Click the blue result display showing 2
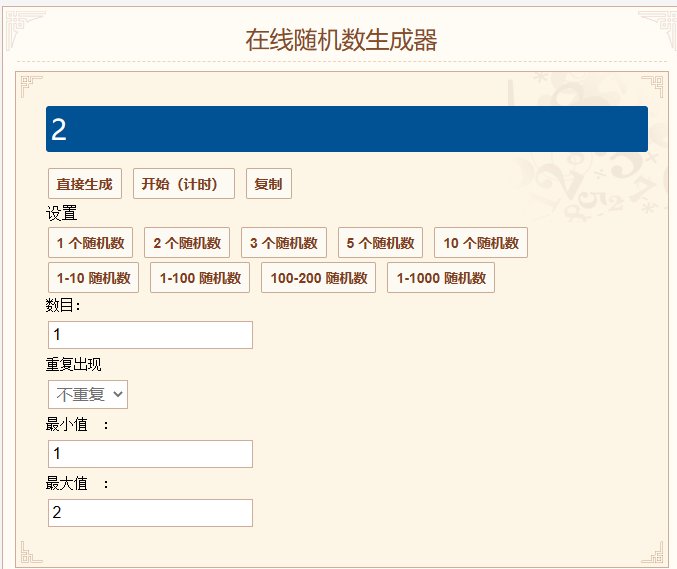The image size is (677, 569). pyautogui.click(x=347, y=129)
